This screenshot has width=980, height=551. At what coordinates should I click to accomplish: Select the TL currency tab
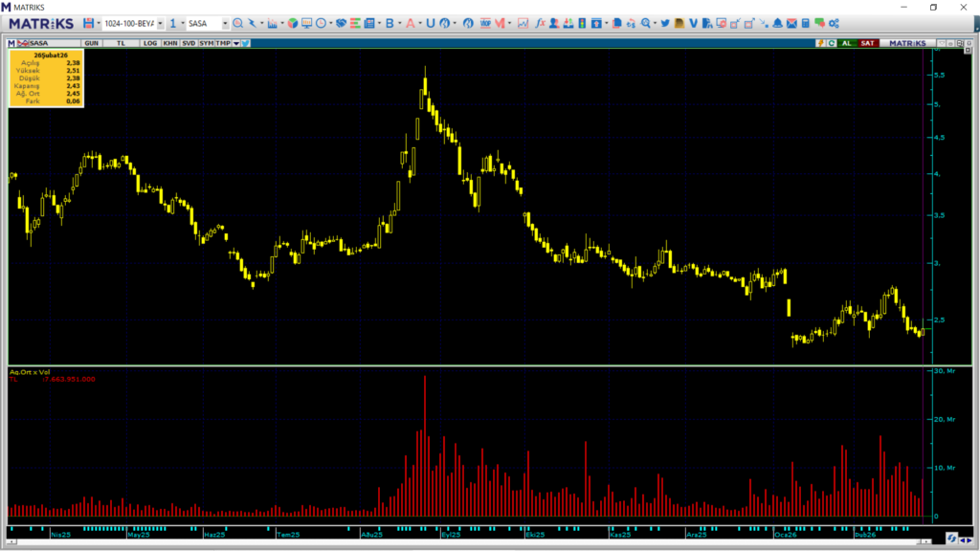point(122,43)
